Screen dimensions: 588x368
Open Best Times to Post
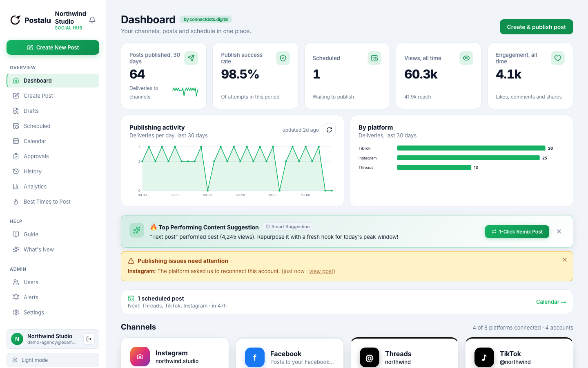click(53, 202)
